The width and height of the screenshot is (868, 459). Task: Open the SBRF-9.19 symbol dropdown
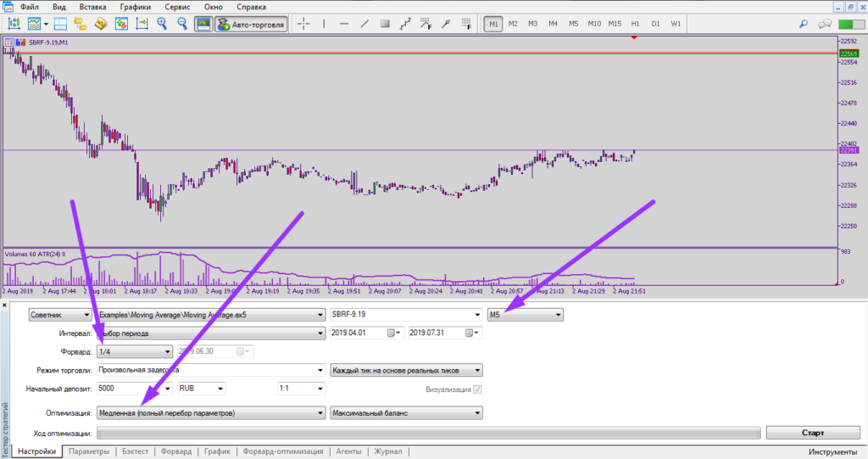point(406,315)
